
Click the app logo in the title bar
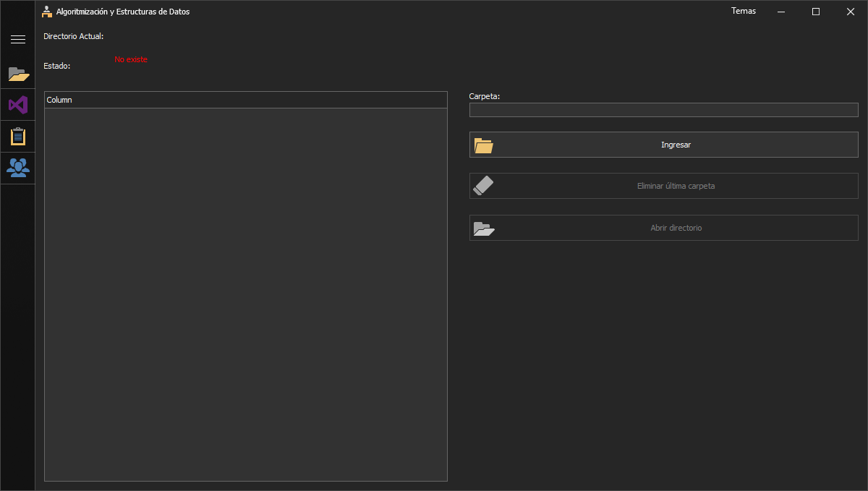46,11
